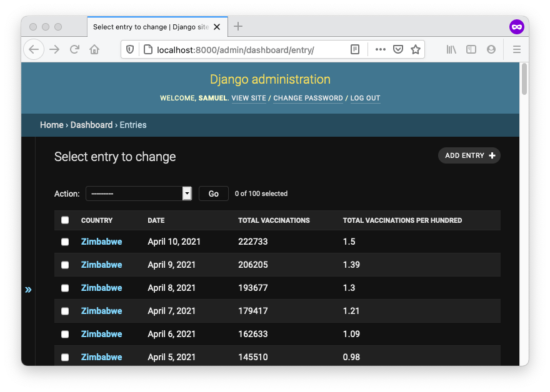Click the Save to Pocket icon
Screen dimensions: 550x392
click(398, 50)
